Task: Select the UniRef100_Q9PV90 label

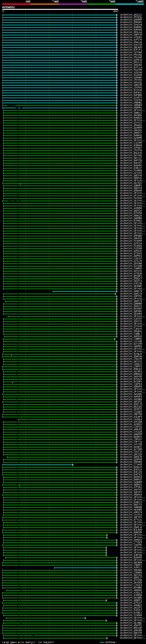Action: [131, 296]
